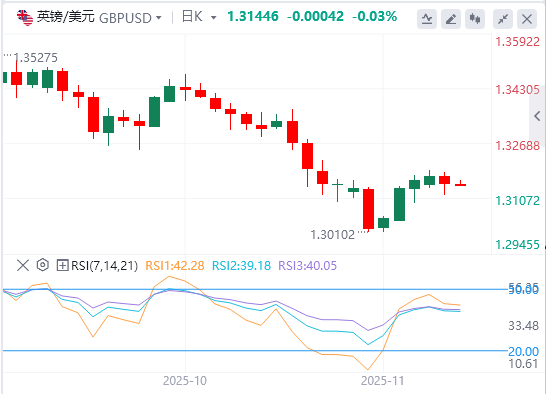This screenshot has width=546, height=394.
Task: Click the candlestick chart style icon
Action: pos(475,18)
